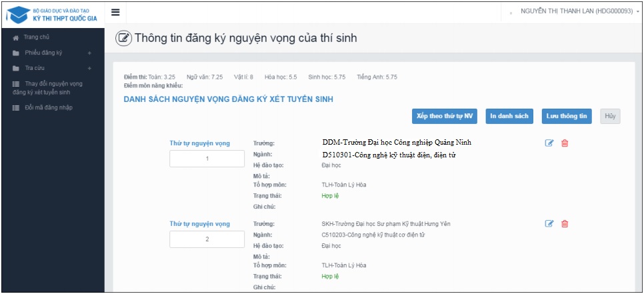
Task: Click the Hóa học: 5.5 score
Action: tap(281, 77)
